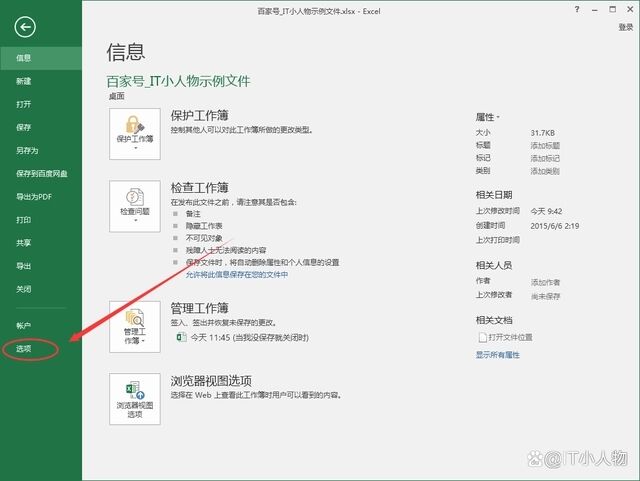640x481 pixels.
Task: Click the Excel file icon beside 今天 11:45
Action: point(181,337)
